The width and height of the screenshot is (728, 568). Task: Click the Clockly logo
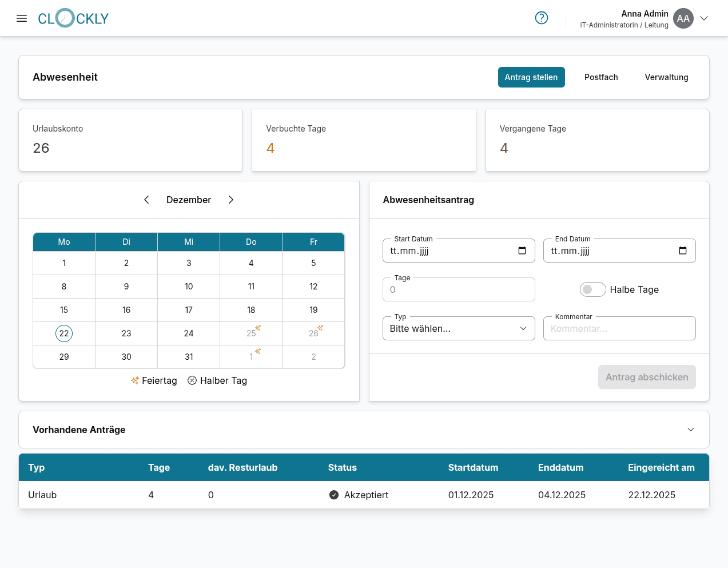coord(73,18)
